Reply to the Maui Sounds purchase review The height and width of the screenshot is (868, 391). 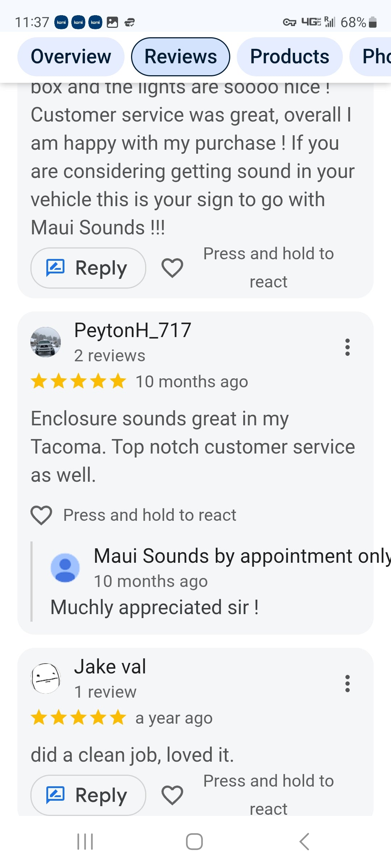coord(88,268)
